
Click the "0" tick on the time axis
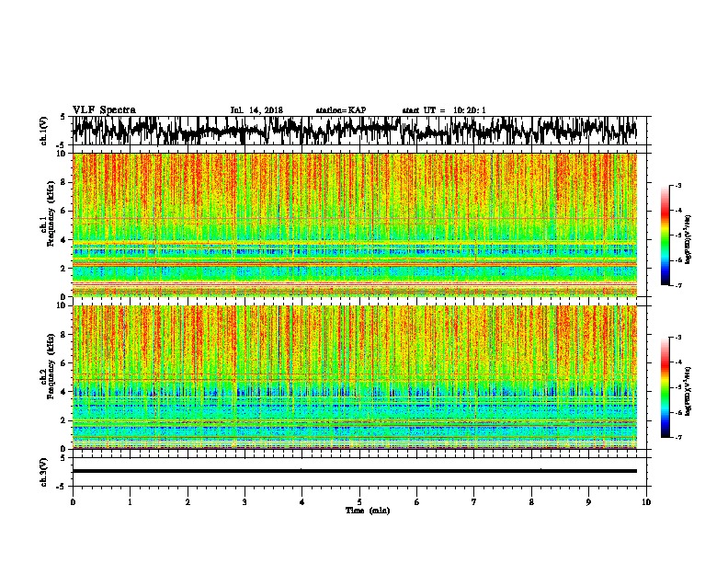point(73,502)
